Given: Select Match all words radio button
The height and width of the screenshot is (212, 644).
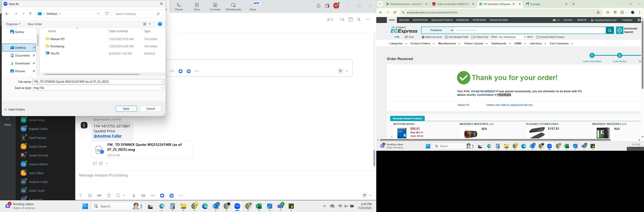Looking at the screenshot, I should 423,37.
